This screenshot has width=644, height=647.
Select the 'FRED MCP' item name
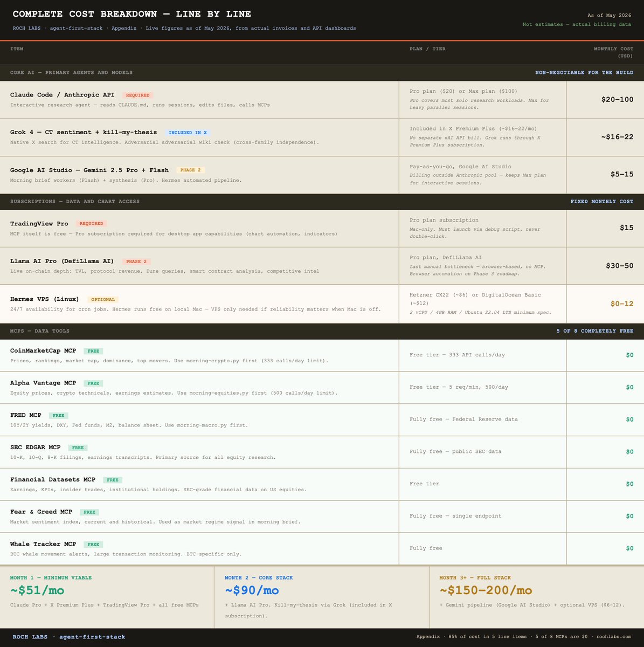26,415
